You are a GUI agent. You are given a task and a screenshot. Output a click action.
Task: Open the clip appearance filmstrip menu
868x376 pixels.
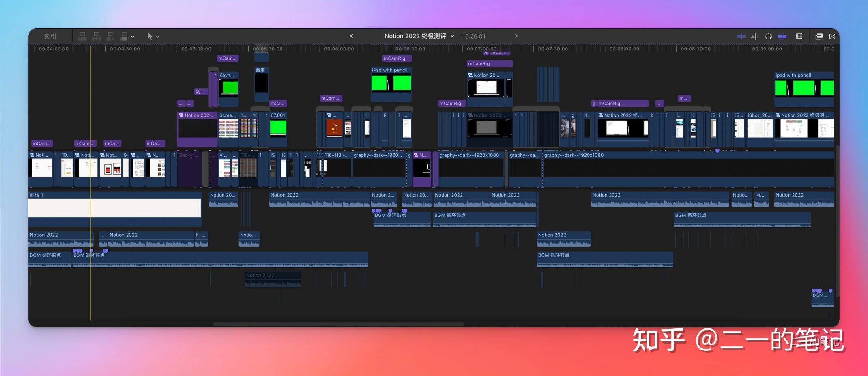pyautogui.click(x=799, y=36)
